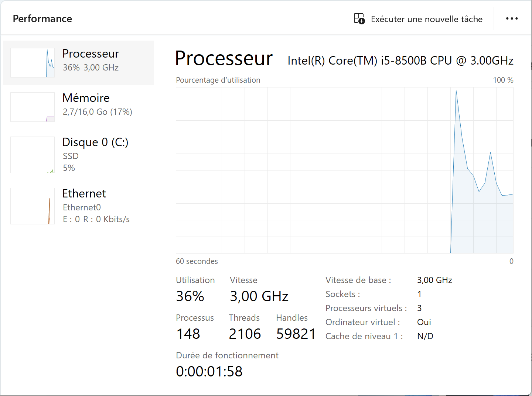This screenshot has width=532, height=396.
Task: Select the Mémoire mini graph thumbnail
Action: pos(33,107)
